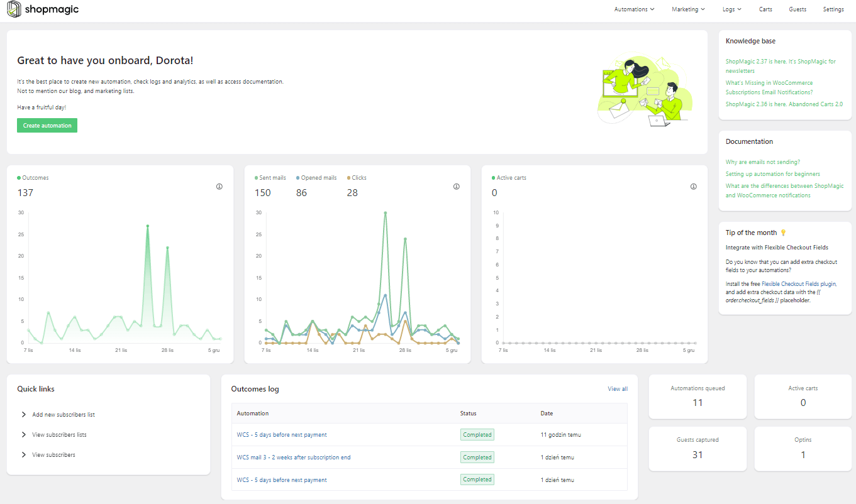Open info icon on Active carts chart

(x=694, y=187)
